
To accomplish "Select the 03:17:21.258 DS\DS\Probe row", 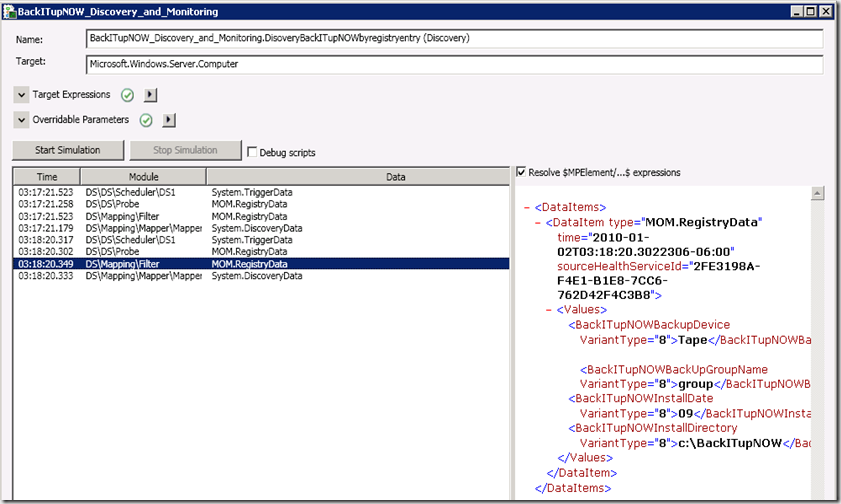I will coord(261,204).
